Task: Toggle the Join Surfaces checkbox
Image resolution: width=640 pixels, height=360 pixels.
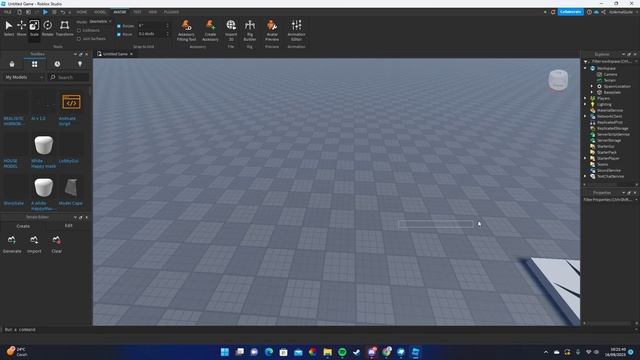Action: pyautogui.click(x=79, y=39)
